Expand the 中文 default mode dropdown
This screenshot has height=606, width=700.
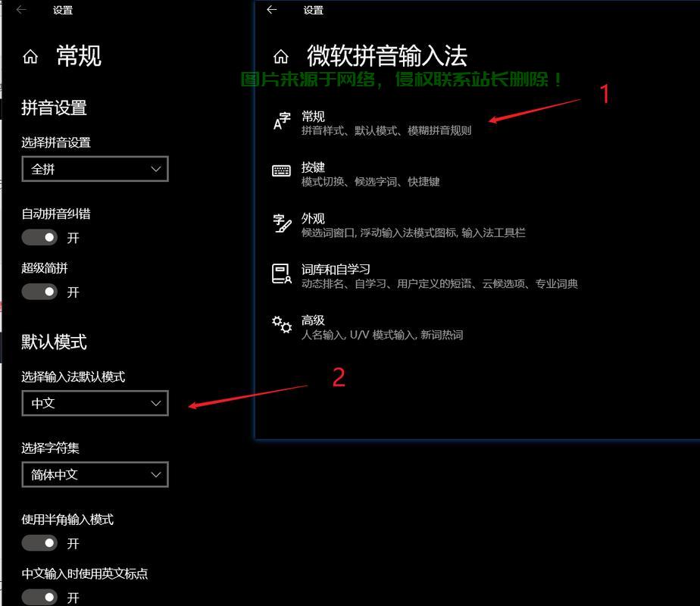[95, 403]
